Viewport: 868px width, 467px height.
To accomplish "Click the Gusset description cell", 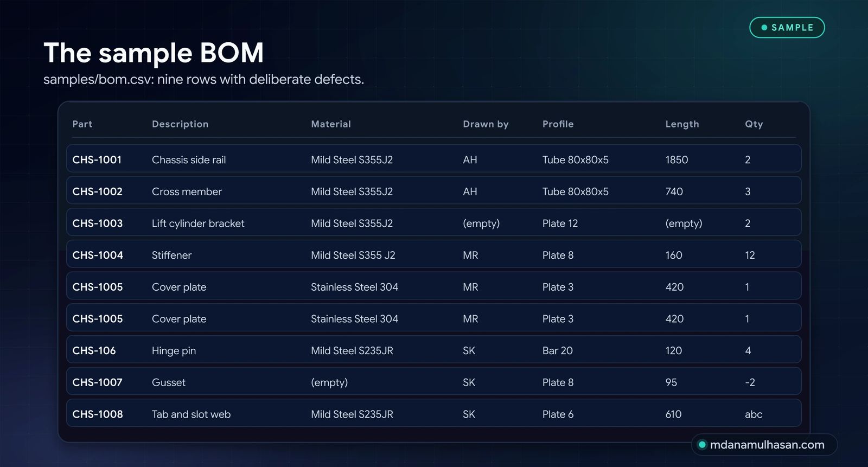I will pyautogui.click(x=168, y=382).
